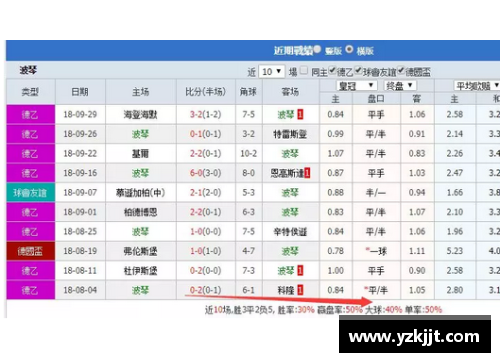The width and height of the screenshot is (500, 362).
Task: Open home team link in 18-09-07 row
Action: 140,193
